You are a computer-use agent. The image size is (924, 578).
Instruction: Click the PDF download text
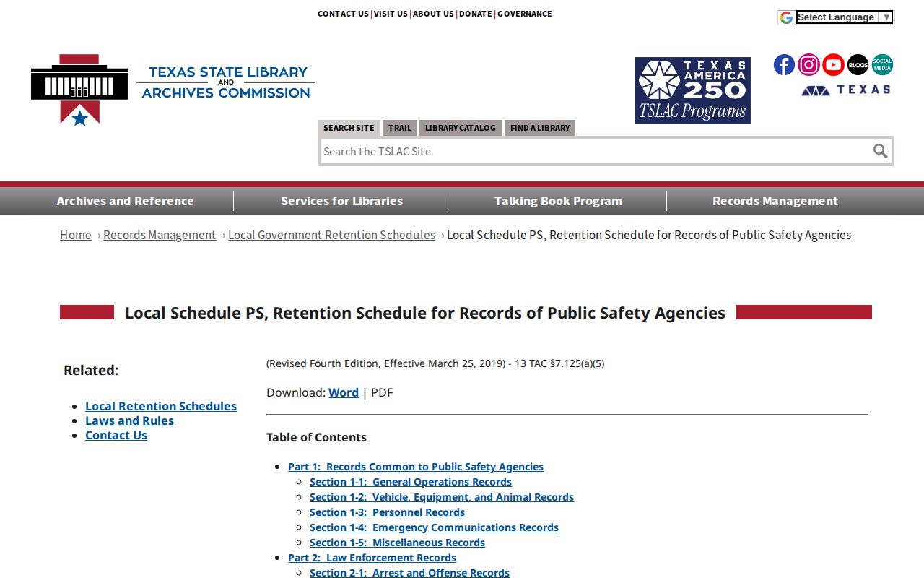(x=382, y=392)
